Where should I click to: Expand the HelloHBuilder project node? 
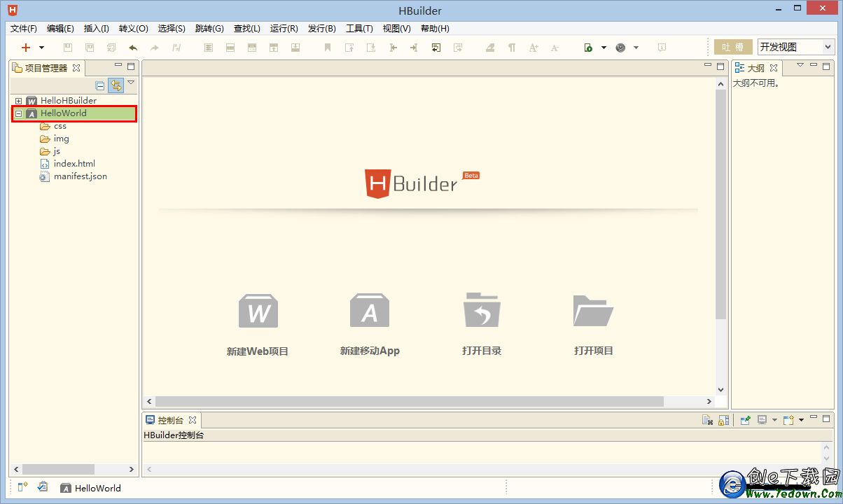(19, 101)
